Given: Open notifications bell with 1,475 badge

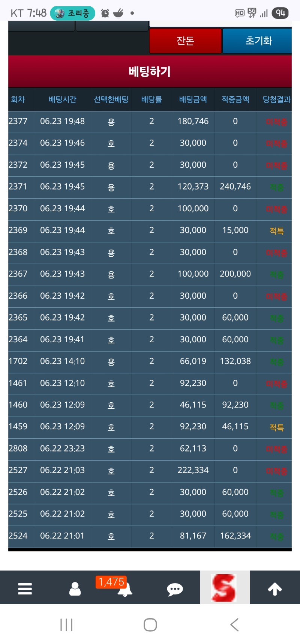Looking at the screenshot, I should click(124, 588).
